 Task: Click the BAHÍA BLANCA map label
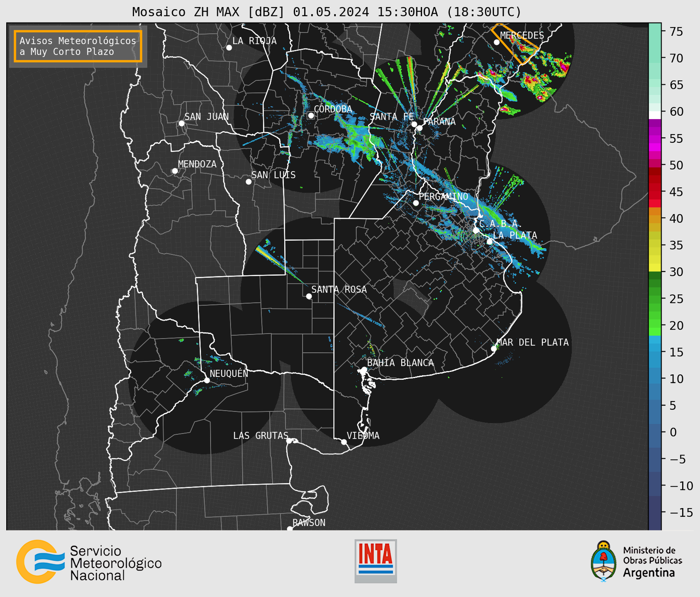point(400,362)
